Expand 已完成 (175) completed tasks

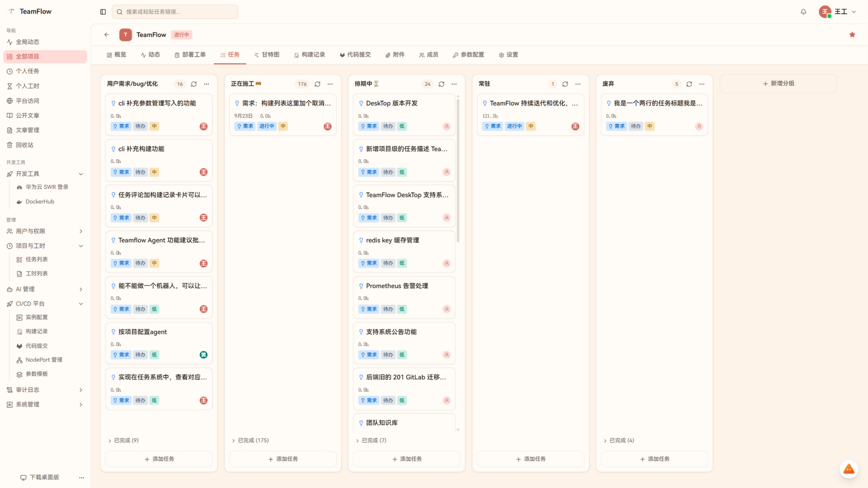[x=250, y=441]
